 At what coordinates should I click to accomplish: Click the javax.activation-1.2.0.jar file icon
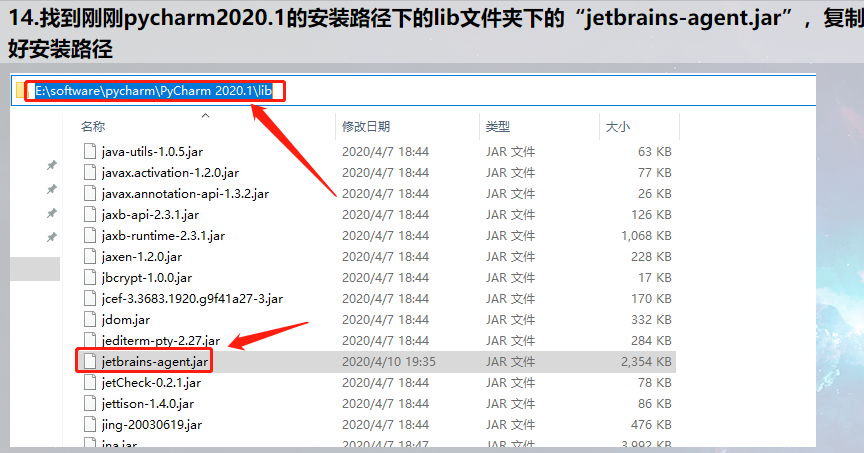click(90, 172)
